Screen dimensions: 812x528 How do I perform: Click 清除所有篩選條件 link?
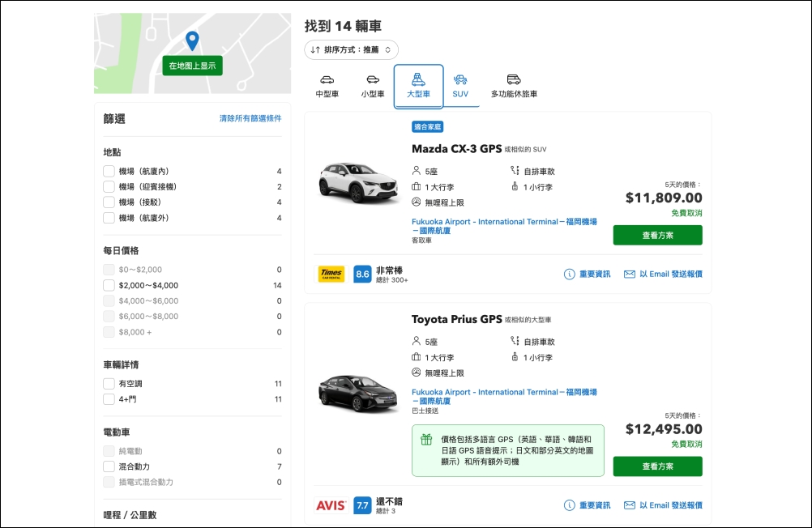pyautogui.click(x=250, y=118)
